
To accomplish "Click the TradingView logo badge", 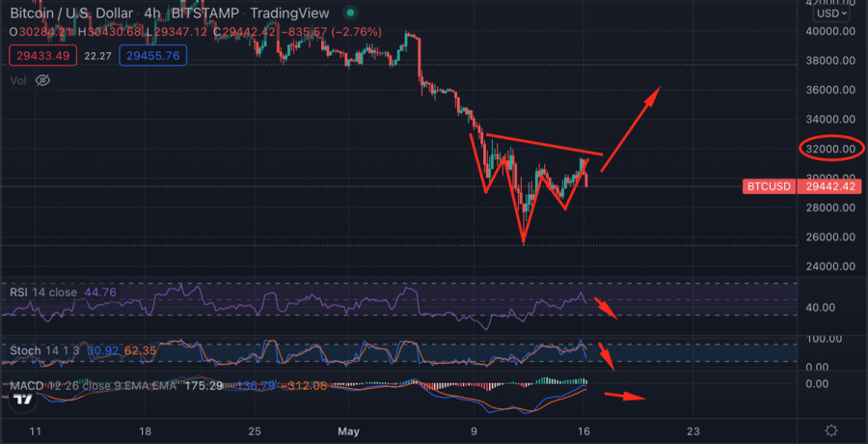I will click(x=23, y=399).
